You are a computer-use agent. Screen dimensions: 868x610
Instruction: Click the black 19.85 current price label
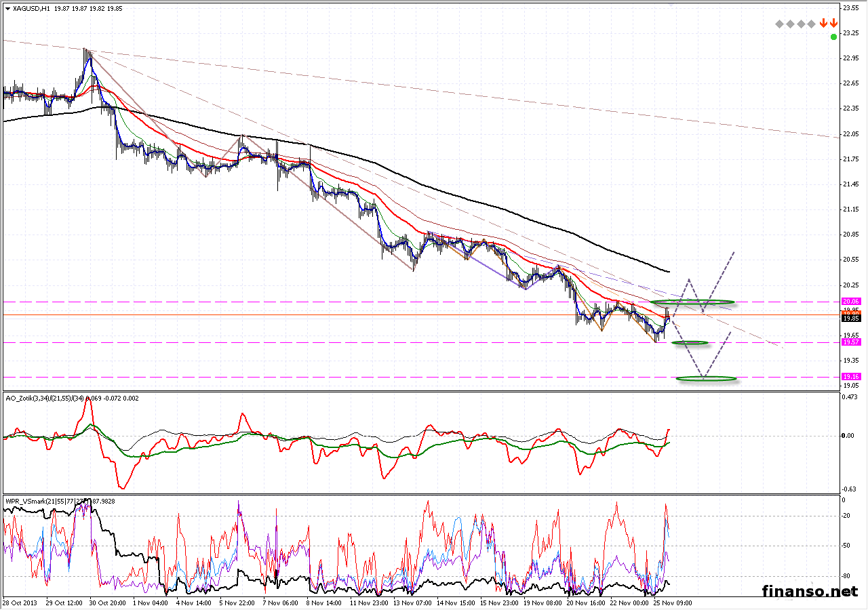point(850,317)
